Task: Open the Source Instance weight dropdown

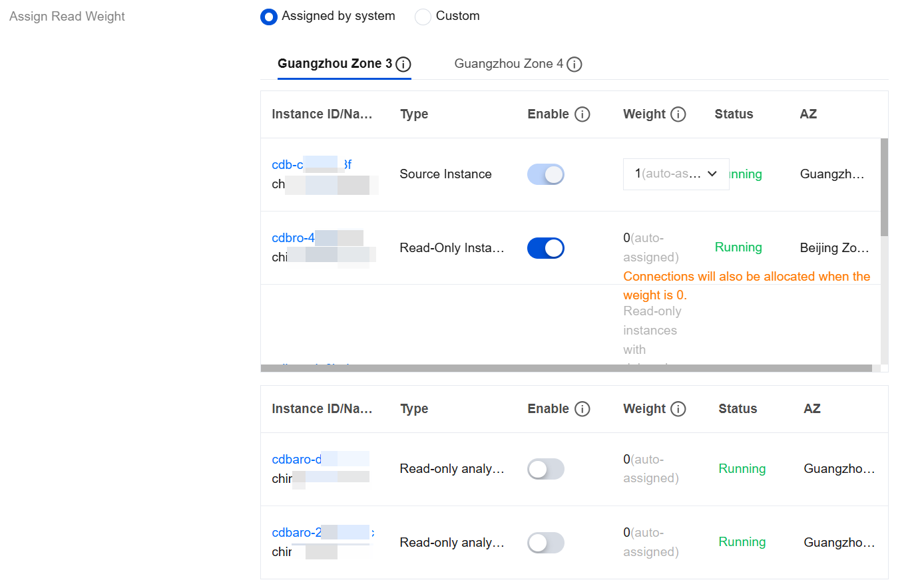Action: pos(676,174)
